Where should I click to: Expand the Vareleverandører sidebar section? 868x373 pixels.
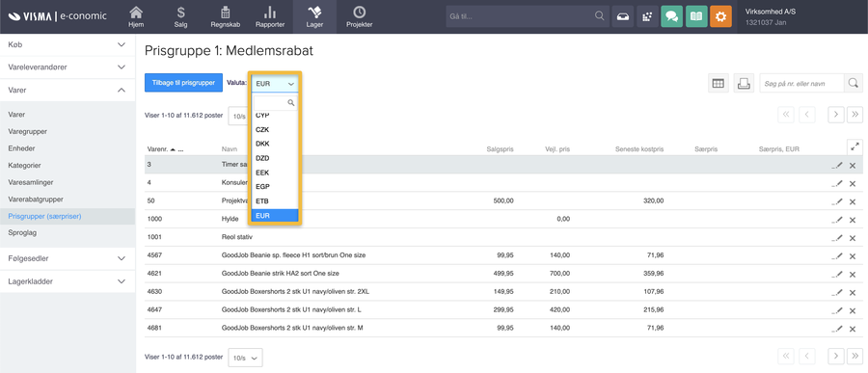point(68,67)
